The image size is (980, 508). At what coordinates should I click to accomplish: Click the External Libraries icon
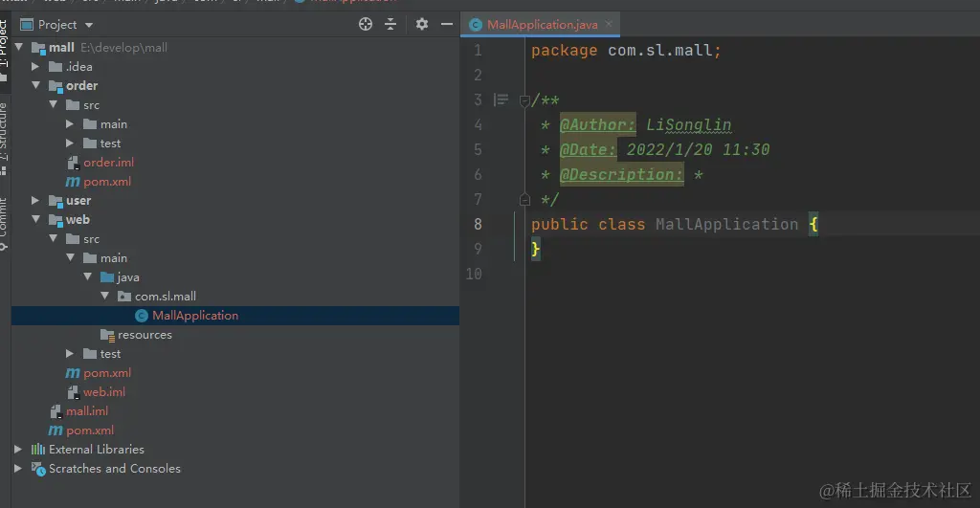pyautogui.click(x=38, y=450)
